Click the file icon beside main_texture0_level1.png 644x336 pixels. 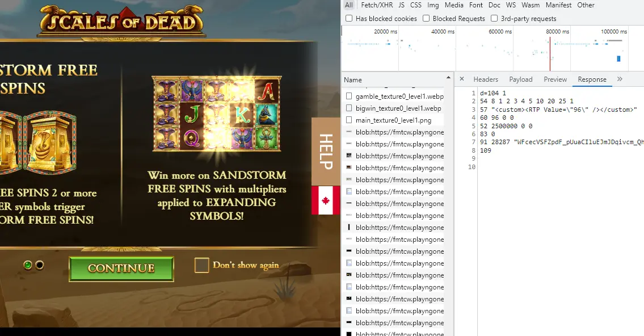[x=349, y=120]
